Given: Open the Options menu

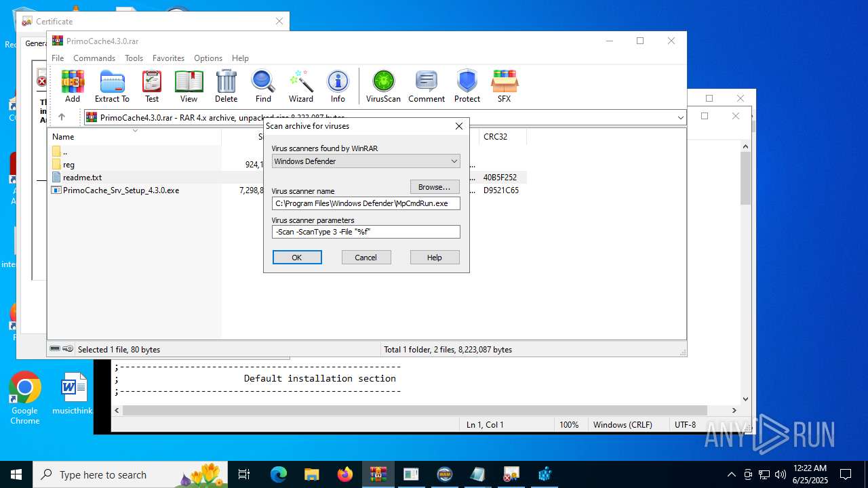Looking at the screenshot, I should pyautogui.click(x=208, y=58).
